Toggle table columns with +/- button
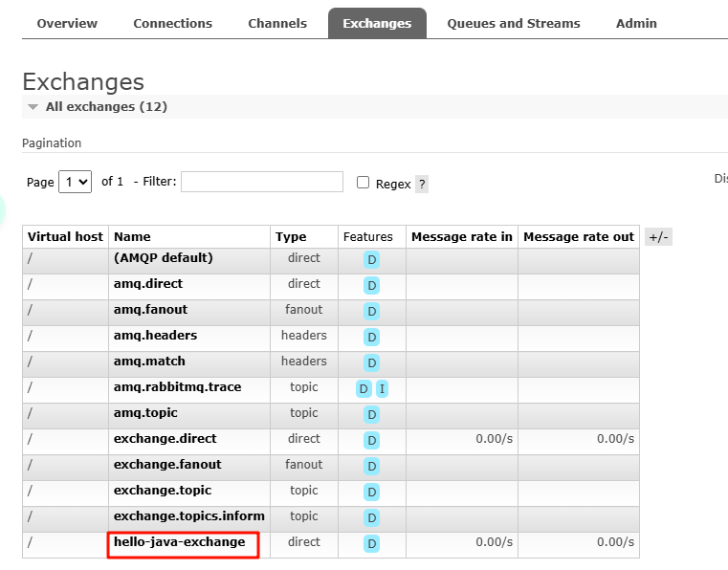728x570 pixels. [x=658, y=237]
